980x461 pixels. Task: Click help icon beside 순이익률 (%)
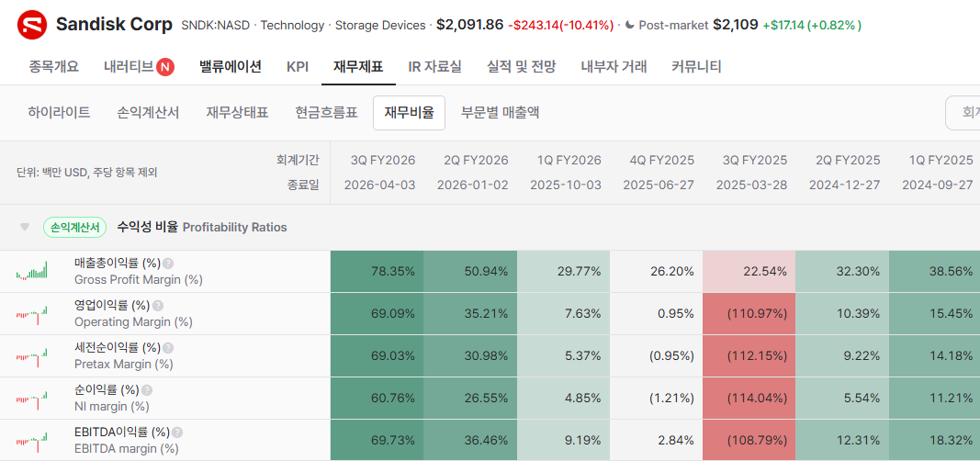(147, 390)
